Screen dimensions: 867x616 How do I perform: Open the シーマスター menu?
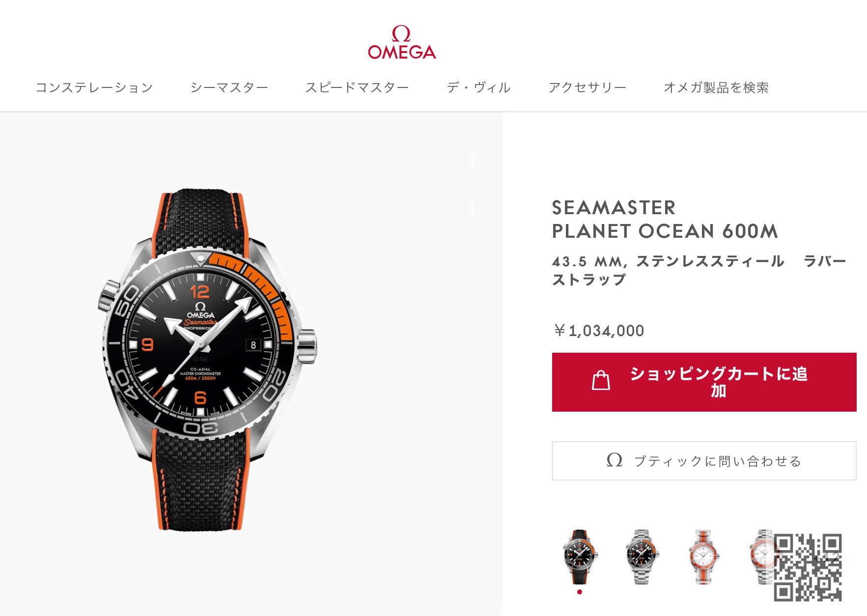[229, 87]
